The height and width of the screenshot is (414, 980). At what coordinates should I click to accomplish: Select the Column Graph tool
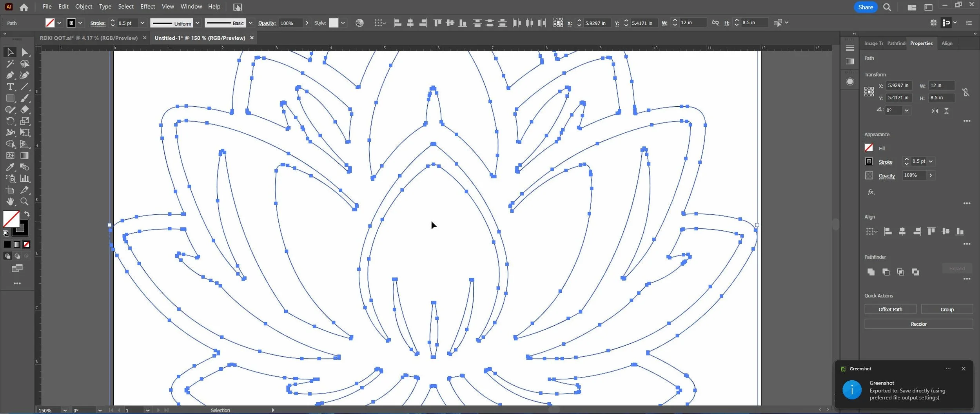point(25,179)
